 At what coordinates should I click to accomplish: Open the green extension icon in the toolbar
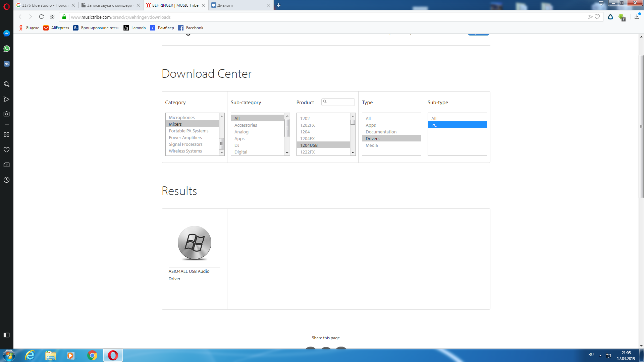pyautogui.click(x=622, y=17)
